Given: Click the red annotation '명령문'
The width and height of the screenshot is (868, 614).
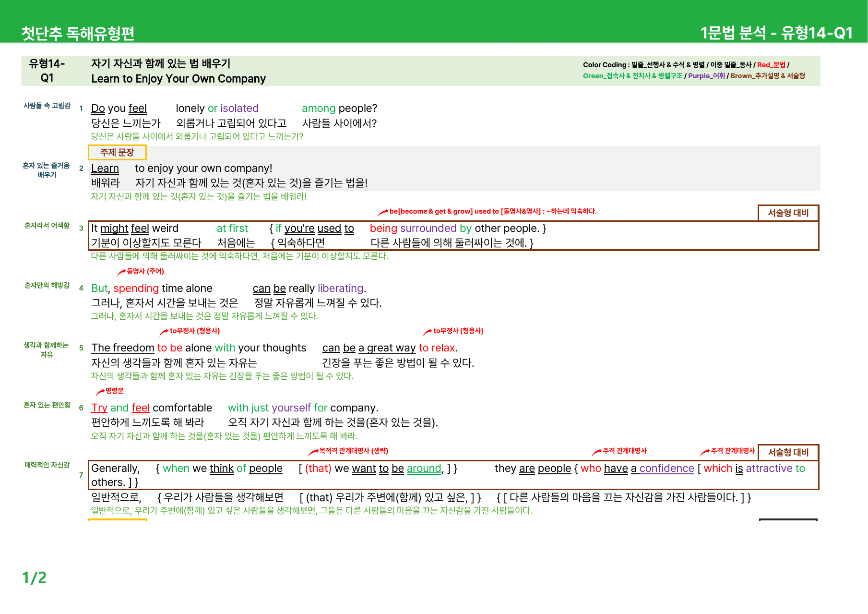Looking at the screenshot, I should click(115, 391).
